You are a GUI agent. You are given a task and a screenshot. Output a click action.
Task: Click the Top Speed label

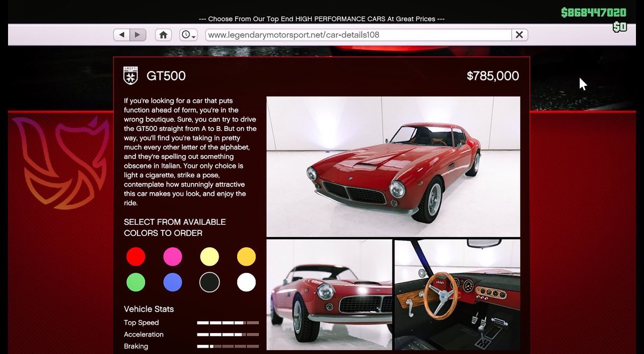point(141,323)
